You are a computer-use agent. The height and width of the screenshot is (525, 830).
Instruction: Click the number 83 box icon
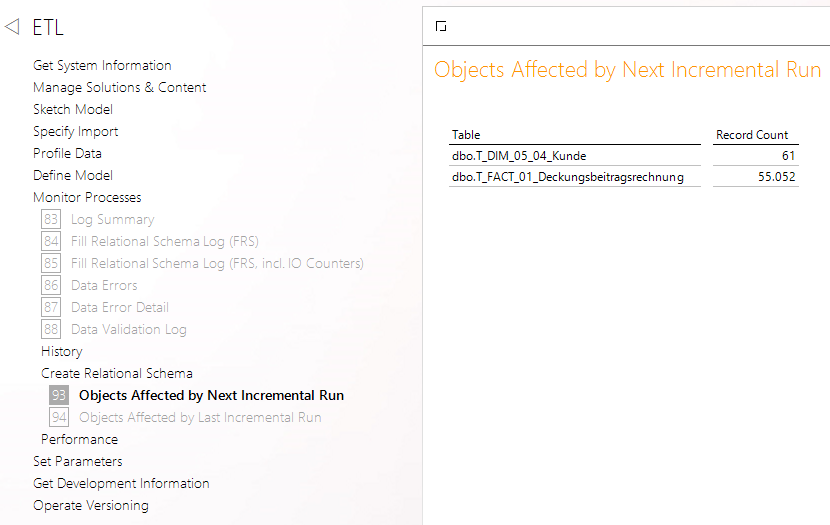(x=52, y=219)
